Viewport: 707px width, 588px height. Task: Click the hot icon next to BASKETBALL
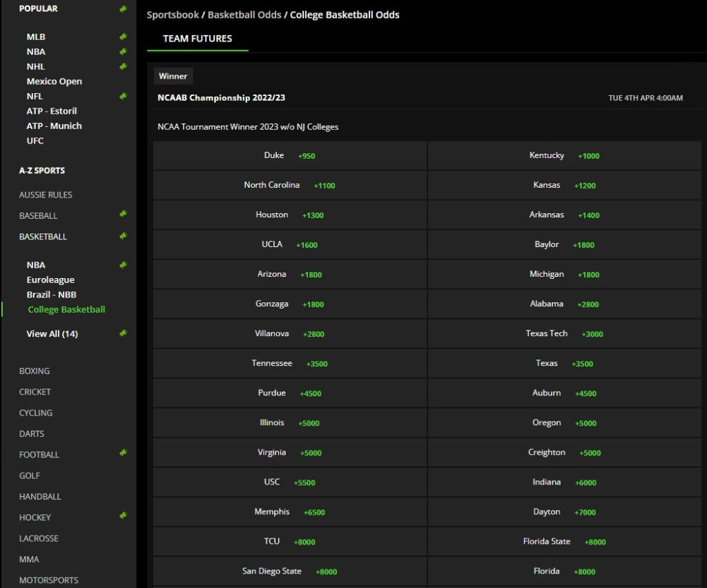124,235
